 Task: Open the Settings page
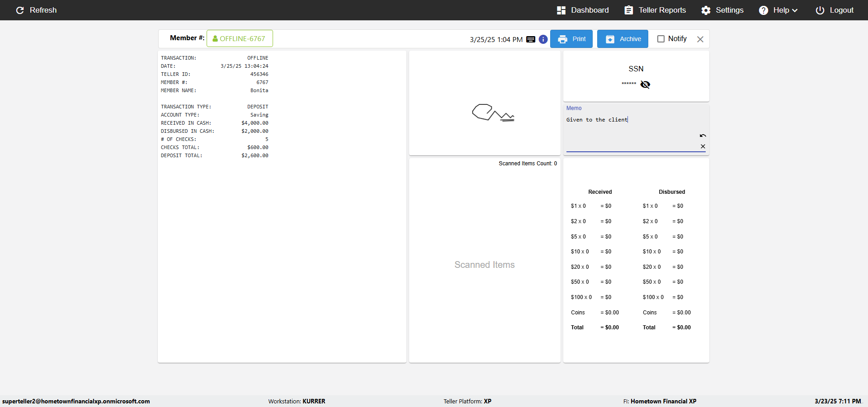pos(722,10)
